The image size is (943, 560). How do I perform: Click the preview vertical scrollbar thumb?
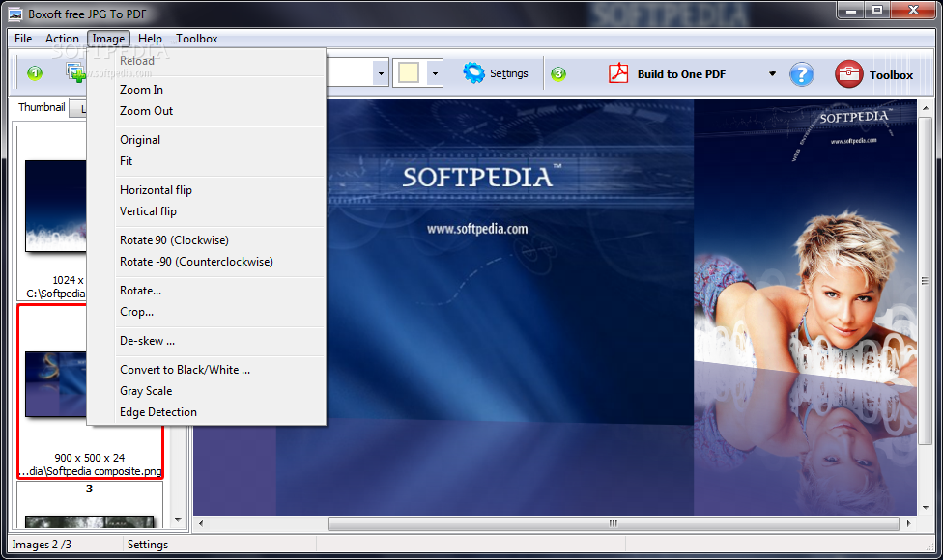pos(926,281)
